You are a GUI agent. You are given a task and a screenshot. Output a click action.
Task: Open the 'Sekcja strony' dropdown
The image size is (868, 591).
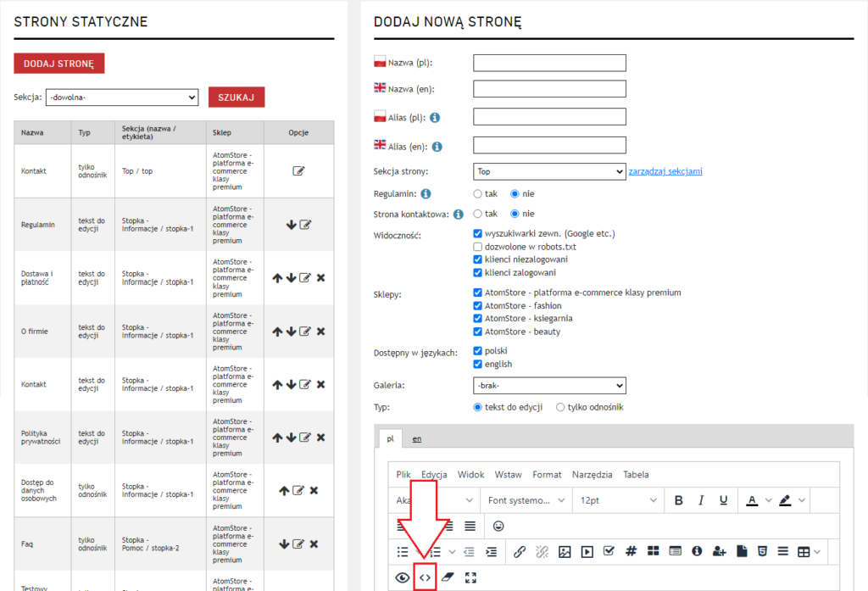[x=548, y=171]
